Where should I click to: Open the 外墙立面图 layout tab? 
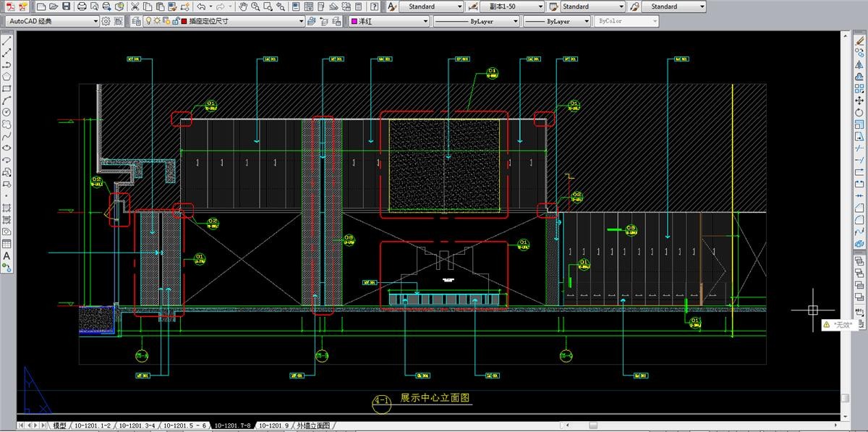pyautogui.click(x=312, y=425)
